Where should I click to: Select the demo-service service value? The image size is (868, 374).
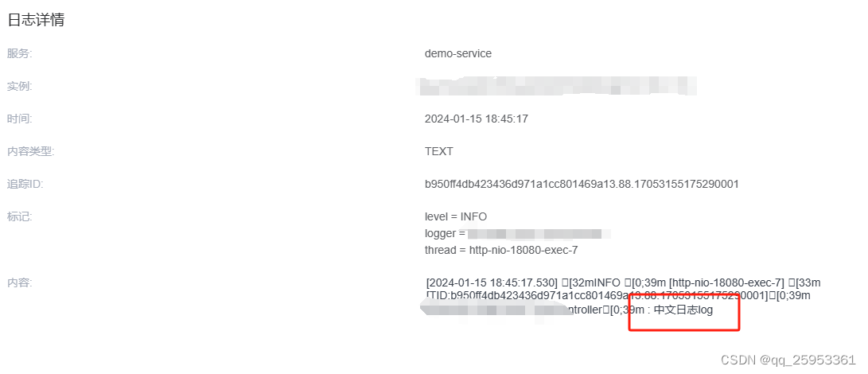(457, 54)
